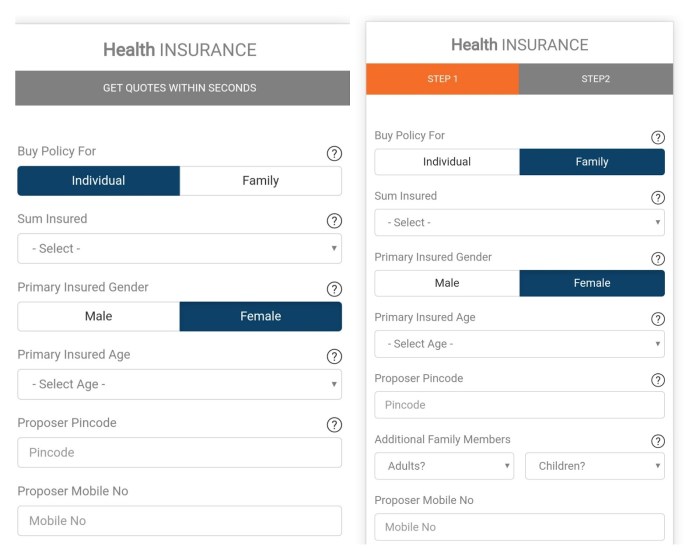Focus right form Mobile No field
Screen dimensions: 700x560
(519, 527)
